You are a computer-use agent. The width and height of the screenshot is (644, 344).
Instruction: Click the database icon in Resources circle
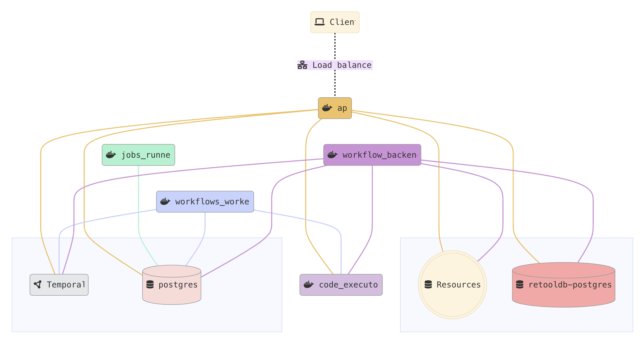[x=428, y=284]
